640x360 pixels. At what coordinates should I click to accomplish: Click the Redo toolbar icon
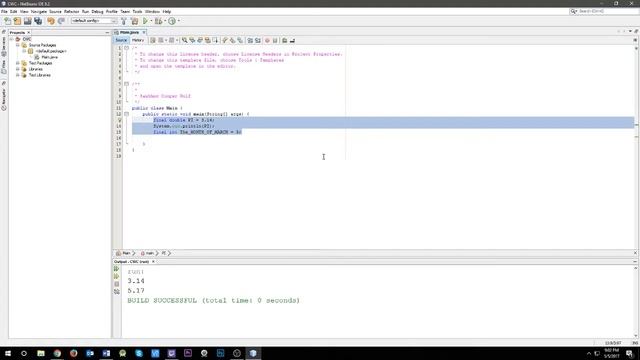tap(61, 21)
